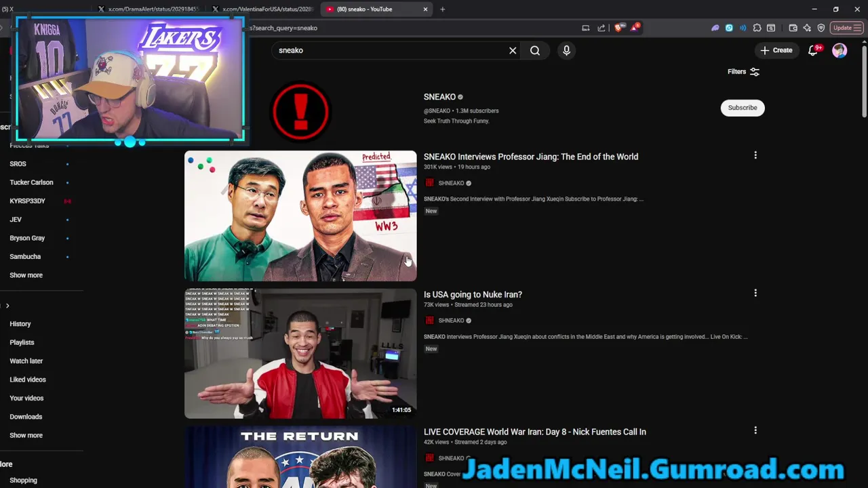Viewport: 868px width, 488px height.
Task: Click the purple ghost extension icon
Action: (715, 28)
